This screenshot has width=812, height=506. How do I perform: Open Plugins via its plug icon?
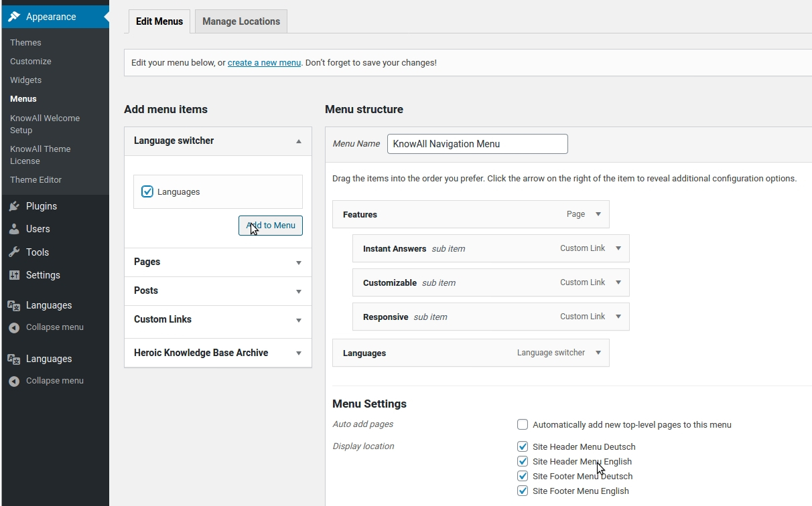[14, 206]
